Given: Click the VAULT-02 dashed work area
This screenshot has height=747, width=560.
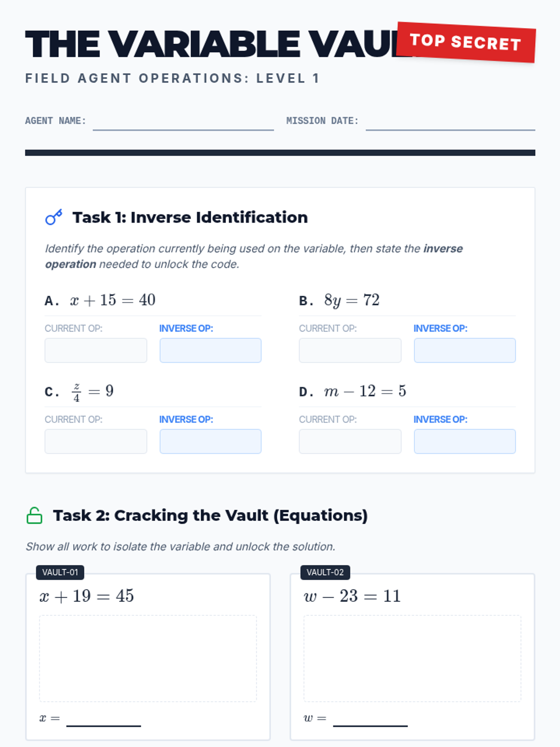Looking at the screenshot, I should click(x=412, y=658).
